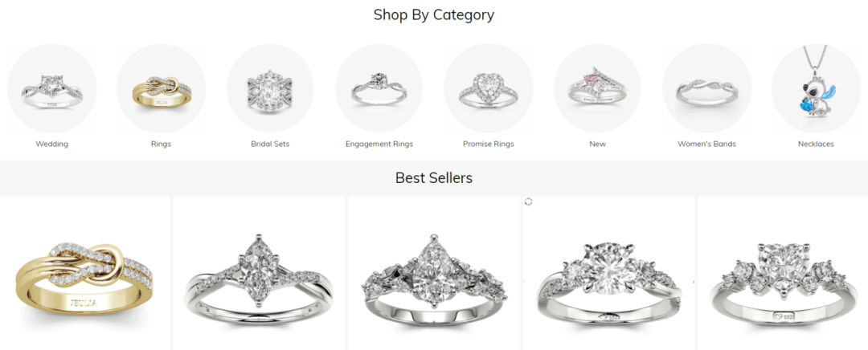View the pear-cut cluster ring product

(x=434, y=273)
